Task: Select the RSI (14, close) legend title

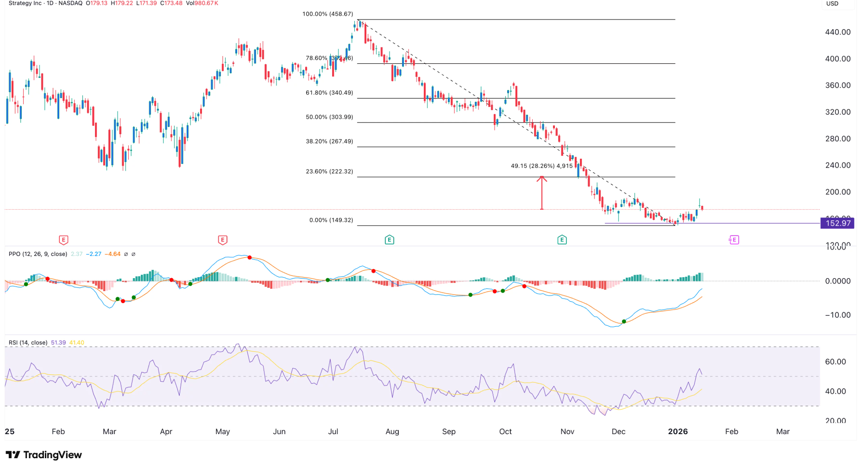Action: pos(28,343)
